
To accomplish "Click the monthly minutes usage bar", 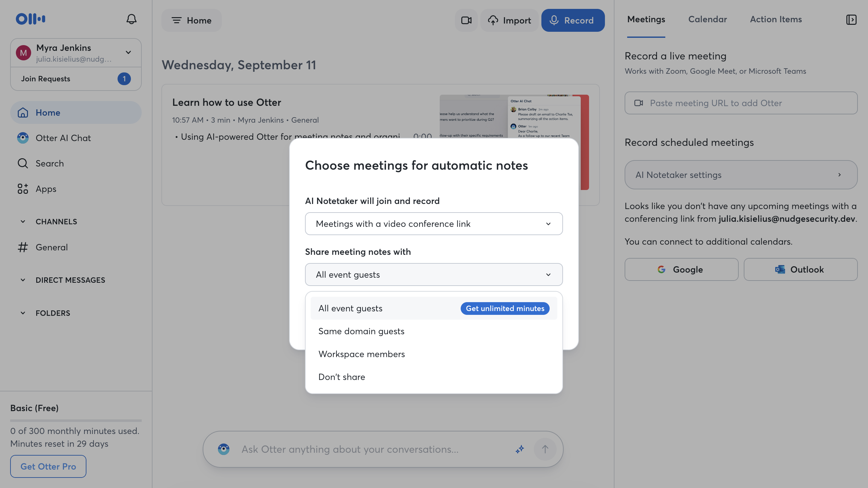I will 76,421.
